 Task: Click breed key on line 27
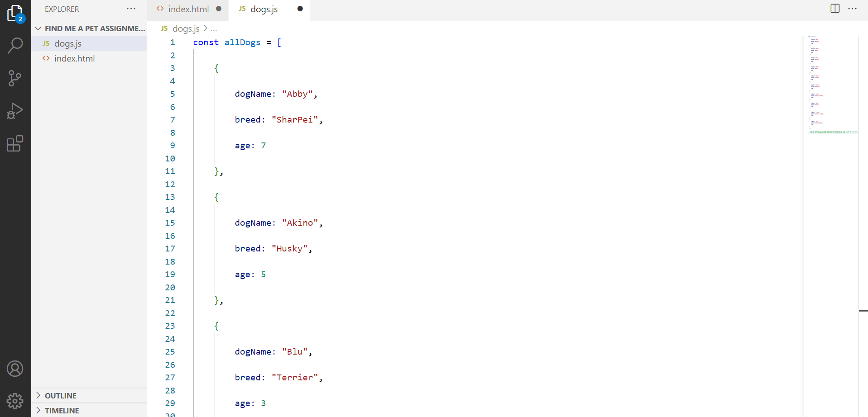(x=248, y=378)
